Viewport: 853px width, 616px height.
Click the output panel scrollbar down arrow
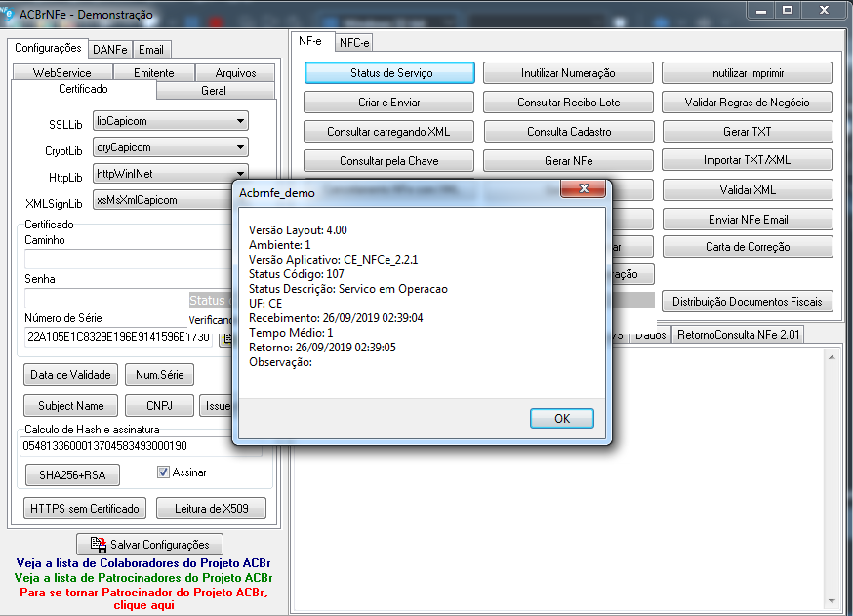(832, 600)
